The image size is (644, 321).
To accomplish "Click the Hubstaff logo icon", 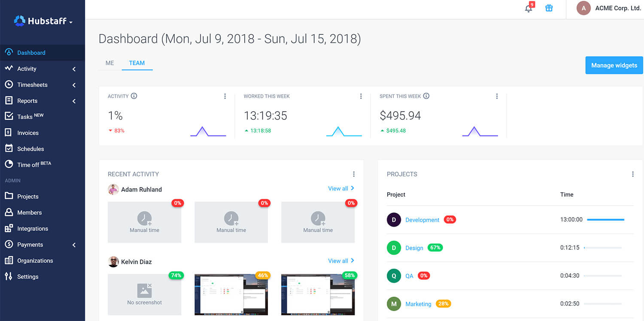I will (x=20, y=21).
